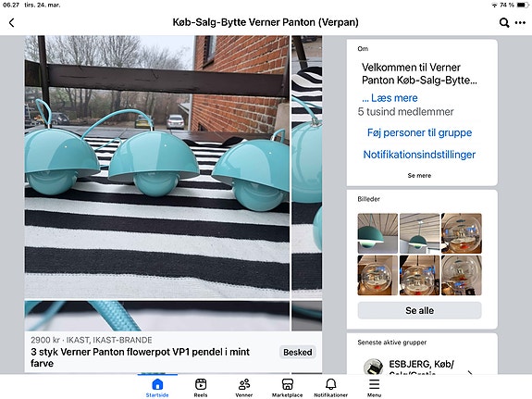Screen dimensions: 532x399
Task: Open the Reels tab
Action: (x=201, y=388)
